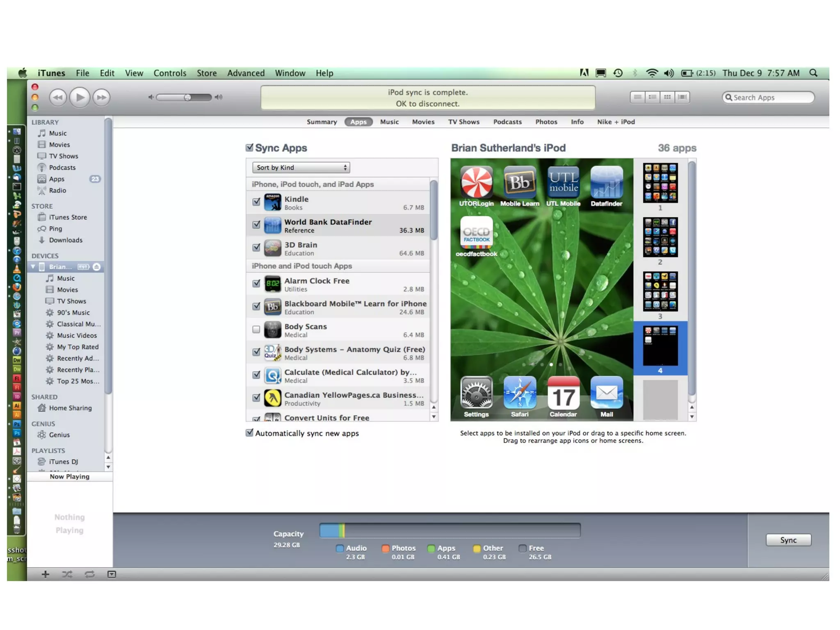840x630 pixels.
Task: Uncheck the Kindle app checkbox
Action: (256, 202)
